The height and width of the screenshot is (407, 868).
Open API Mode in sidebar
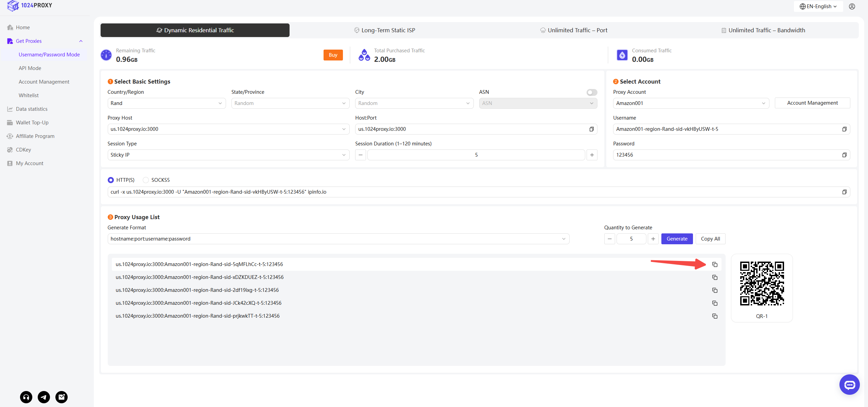30,68
